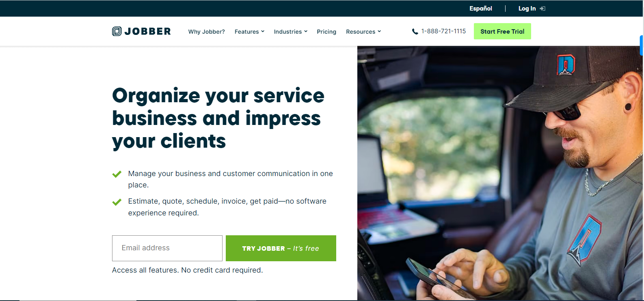Click the JOBBER wordmark text
This screenshot has height=301, width=644.
(148, 31)
